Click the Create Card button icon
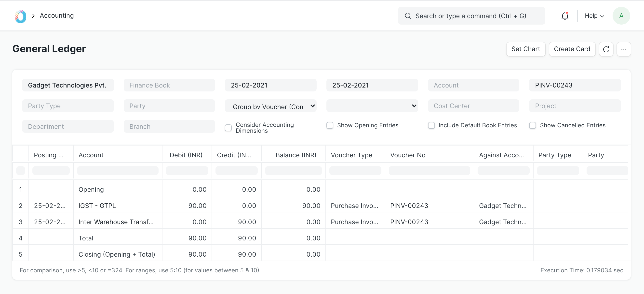 (x=572, y=49)
